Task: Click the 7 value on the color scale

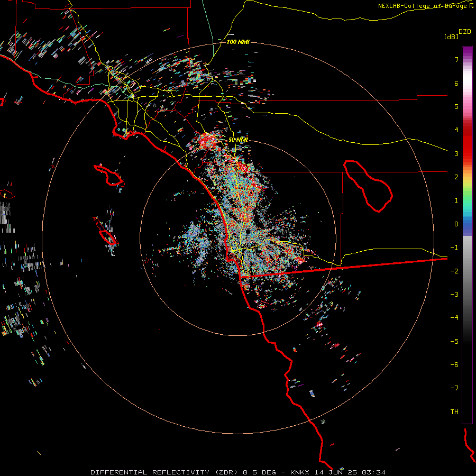Action: tap(456, 59)
